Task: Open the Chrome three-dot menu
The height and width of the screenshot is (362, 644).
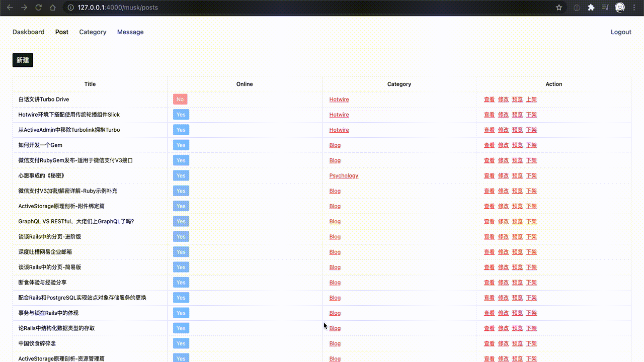Action: (x=635, y=8)
